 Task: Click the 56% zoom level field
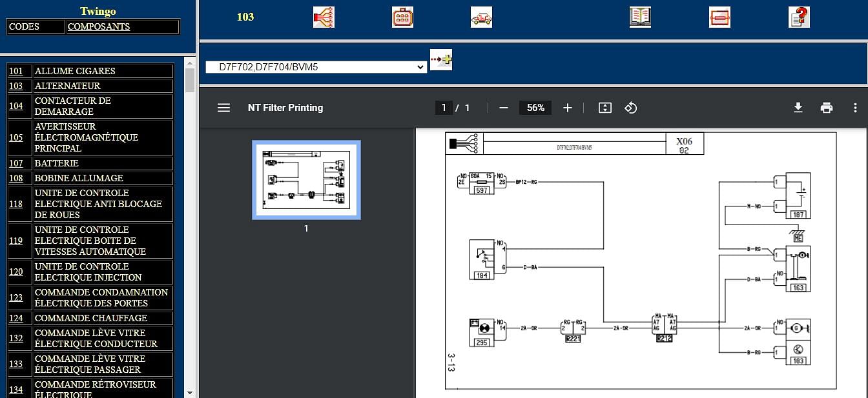tap(535, 108)
